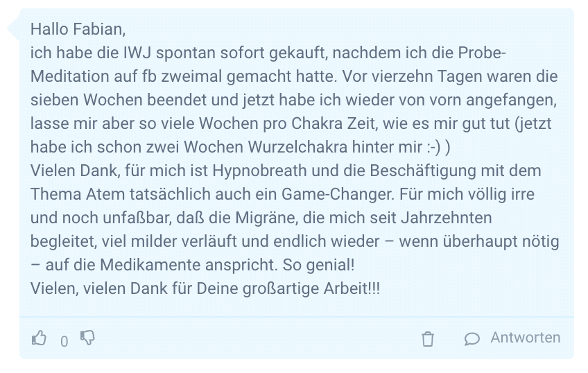
Task: Click the word "Probe-" at line end
Action: point(482,53)
